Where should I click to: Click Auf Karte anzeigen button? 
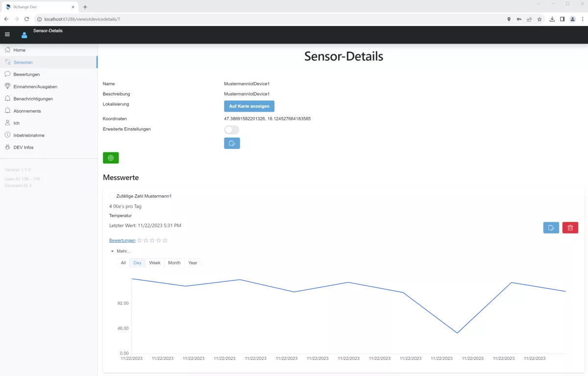(x=249, y=106)
